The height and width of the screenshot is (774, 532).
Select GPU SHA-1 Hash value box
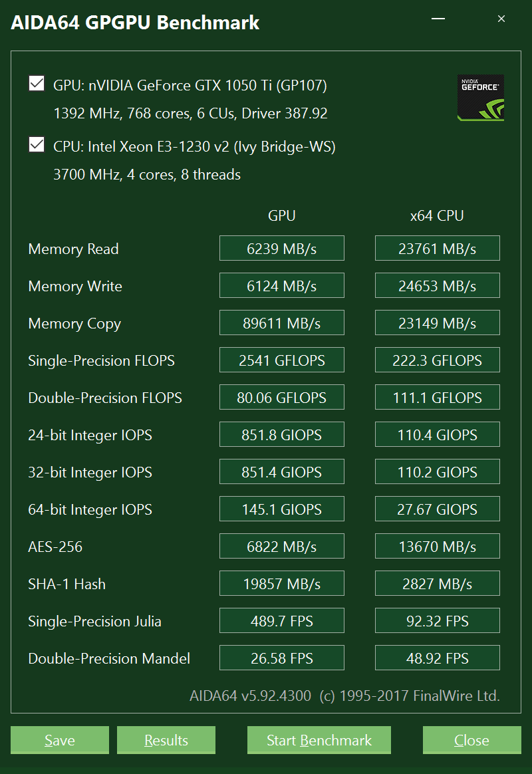tap(282, 584)
